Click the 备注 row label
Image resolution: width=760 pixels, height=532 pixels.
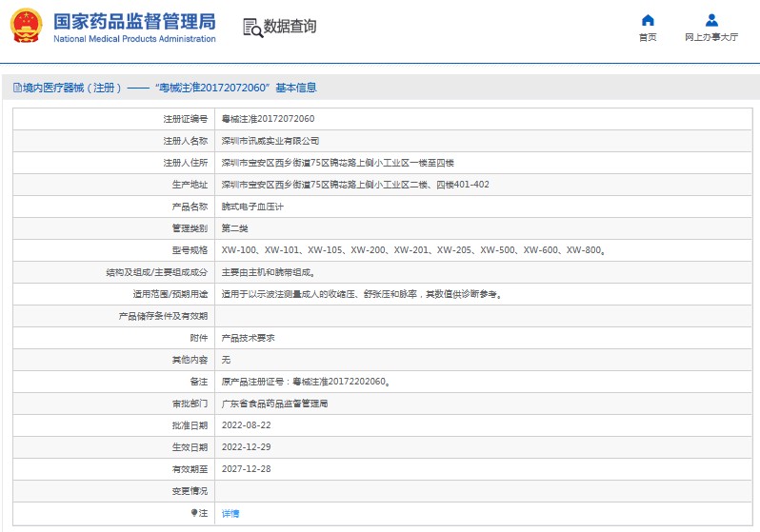pyautogui.click(x=199, y=382)
